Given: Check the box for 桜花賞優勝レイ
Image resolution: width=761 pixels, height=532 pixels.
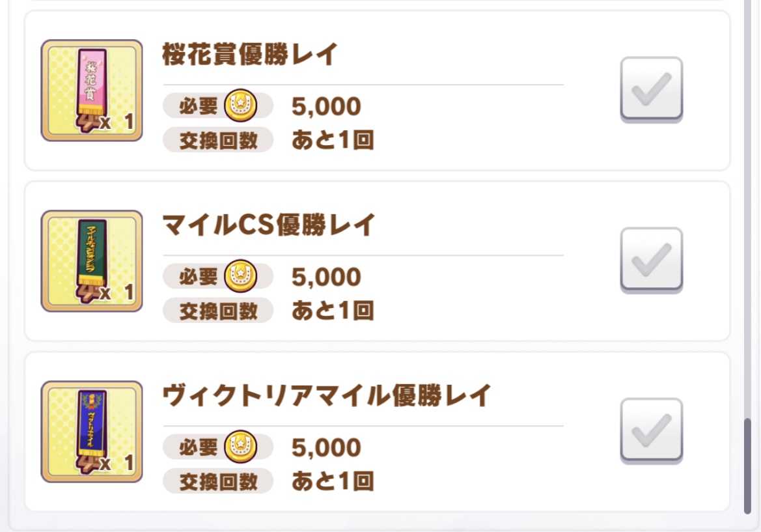Looking at the screenshot, I should pos(651,89).
